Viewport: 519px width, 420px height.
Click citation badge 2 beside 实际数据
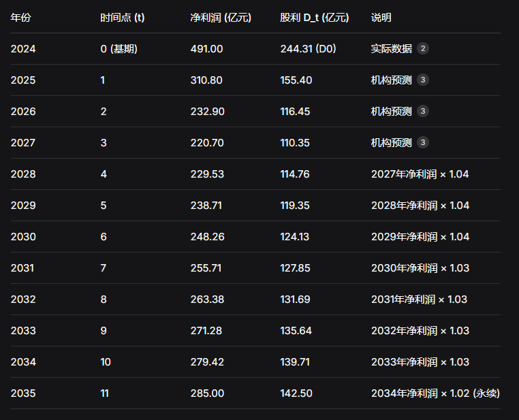423,48
